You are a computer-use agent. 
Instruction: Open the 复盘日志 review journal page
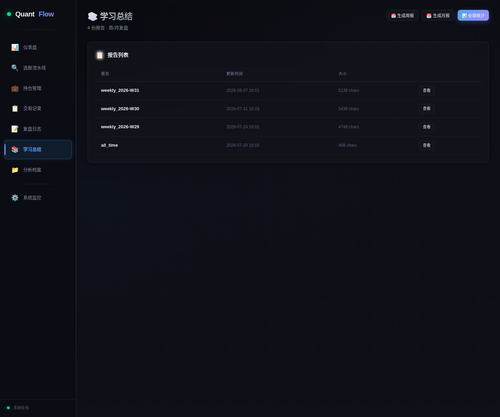point(38,129)
